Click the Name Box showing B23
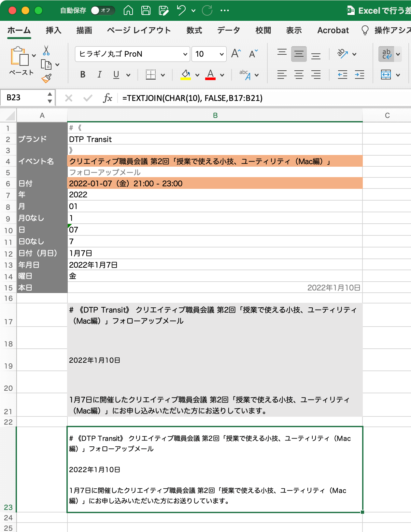 [x=28, y=97]
